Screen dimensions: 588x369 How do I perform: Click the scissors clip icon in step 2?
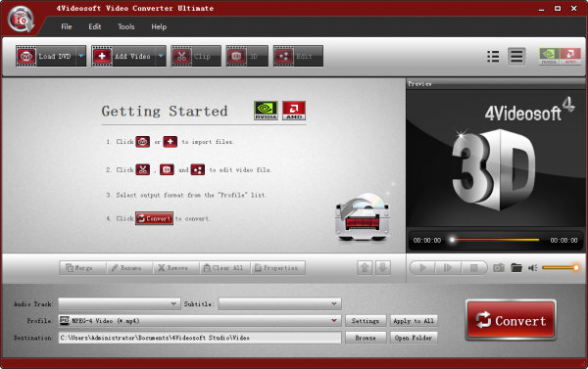pos(143,169)
